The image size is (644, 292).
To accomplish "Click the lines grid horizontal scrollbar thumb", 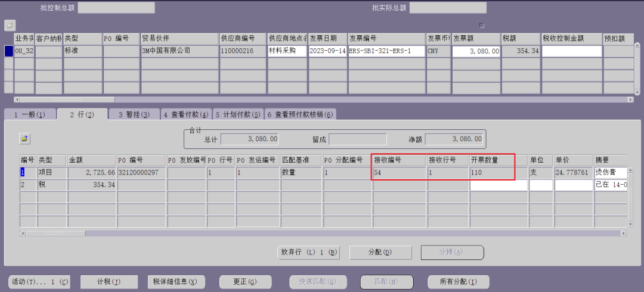I will tap(55, 233).
